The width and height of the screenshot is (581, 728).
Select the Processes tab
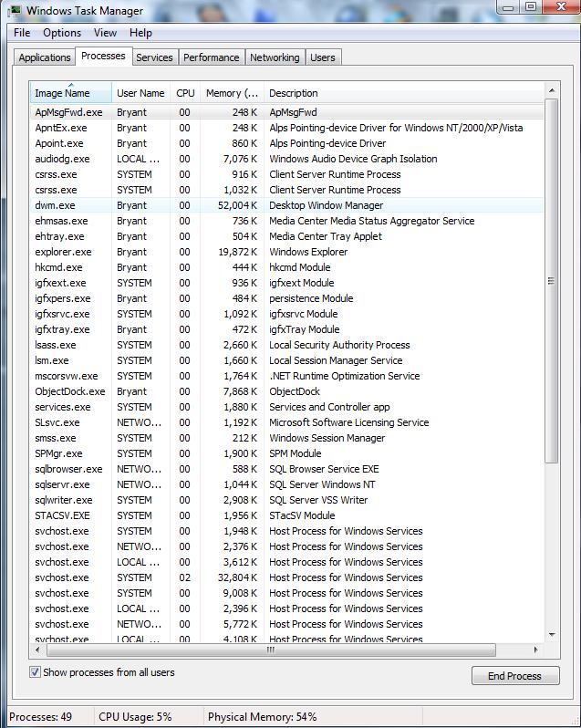tap(103, 57)
